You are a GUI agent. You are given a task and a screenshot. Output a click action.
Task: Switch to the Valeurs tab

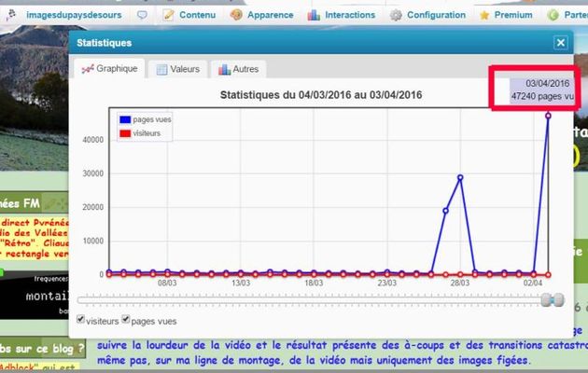click(177, 69)
